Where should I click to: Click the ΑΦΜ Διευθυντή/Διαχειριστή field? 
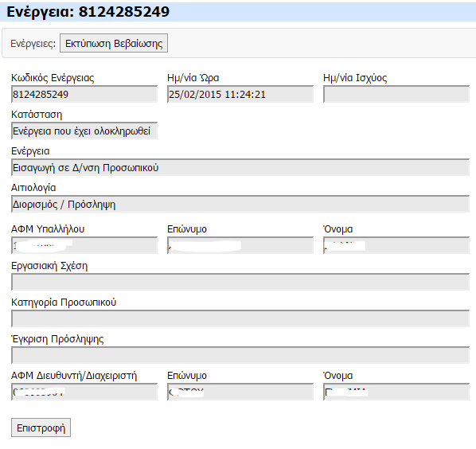coord(84,392)
